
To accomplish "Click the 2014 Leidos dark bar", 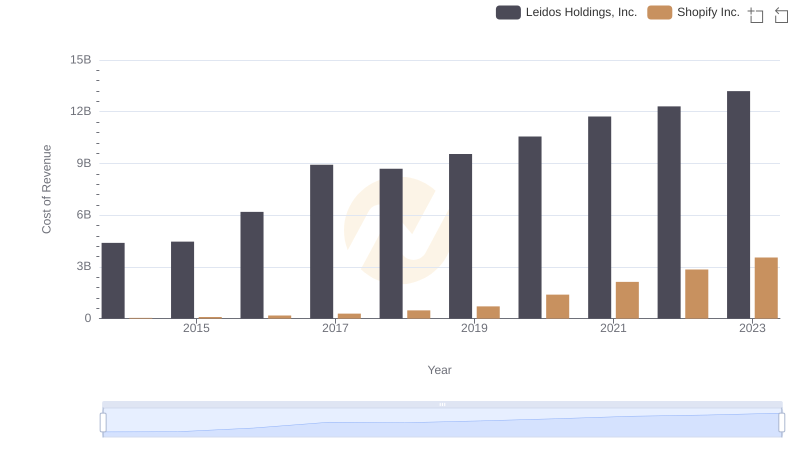I will pos(113,281).
